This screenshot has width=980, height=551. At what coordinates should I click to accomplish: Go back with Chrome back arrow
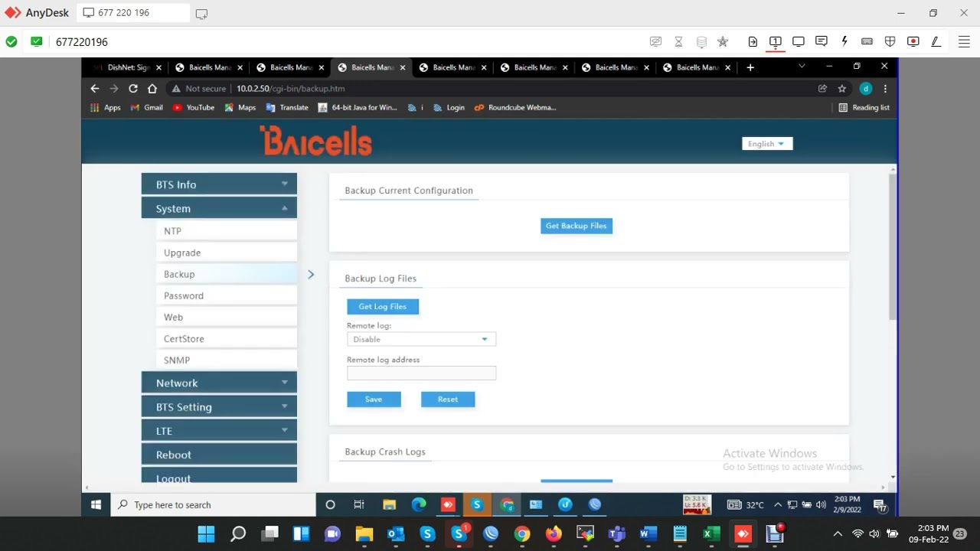point(95,89)
